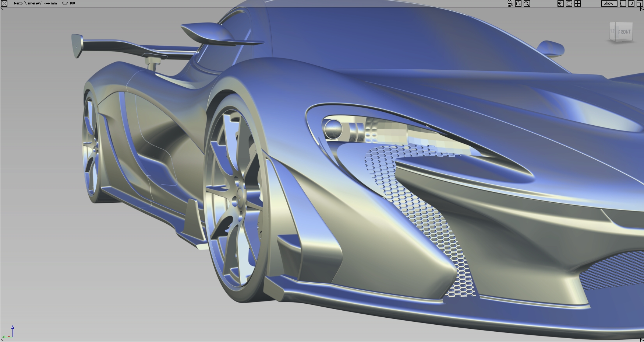Click the ruler icon beside the Show button
Viewport: 644px width, 342px height.
pyautogui.click(x=622, y=3)
